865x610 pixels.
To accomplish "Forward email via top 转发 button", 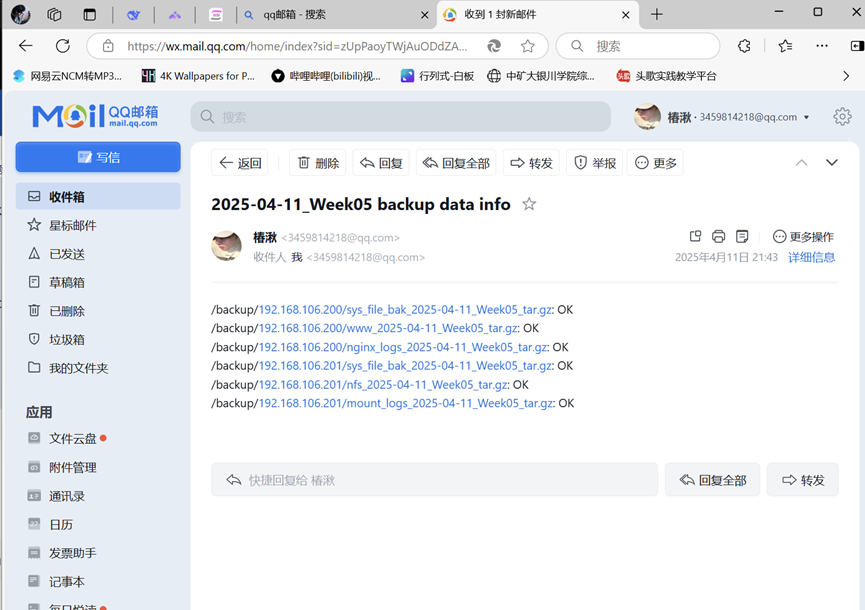I will click(531, 163).
